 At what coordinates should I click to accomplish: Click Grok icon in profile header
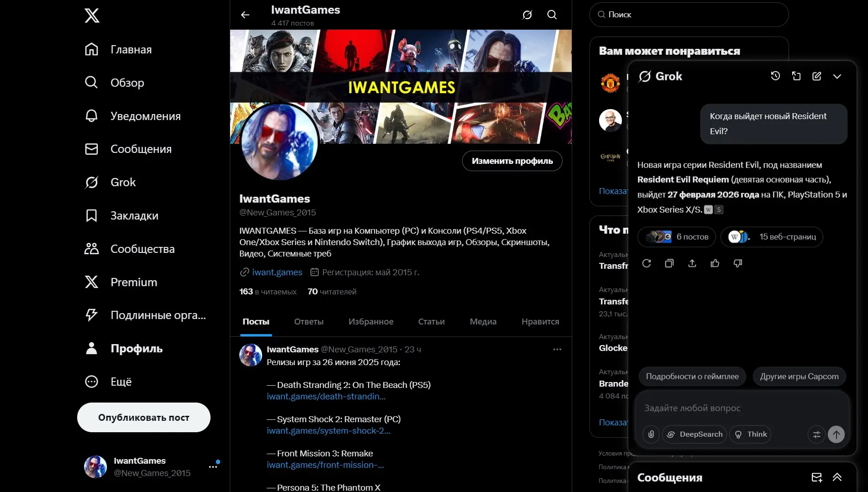point(527,15)
